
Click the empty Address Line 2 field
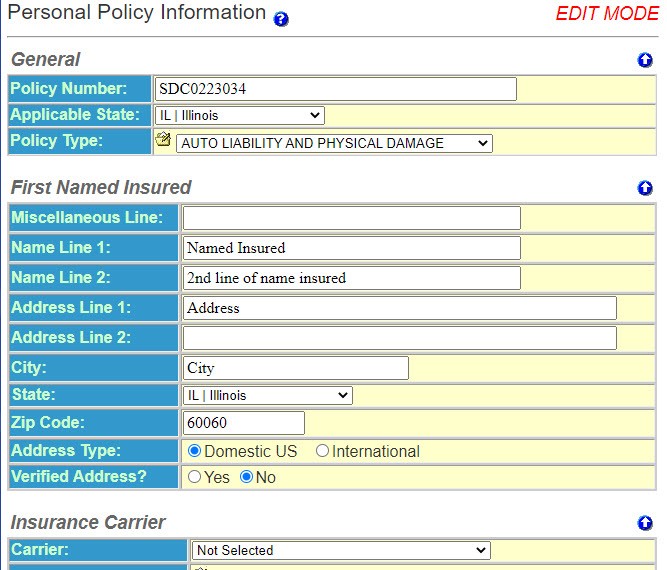click(x=399, y=338)
